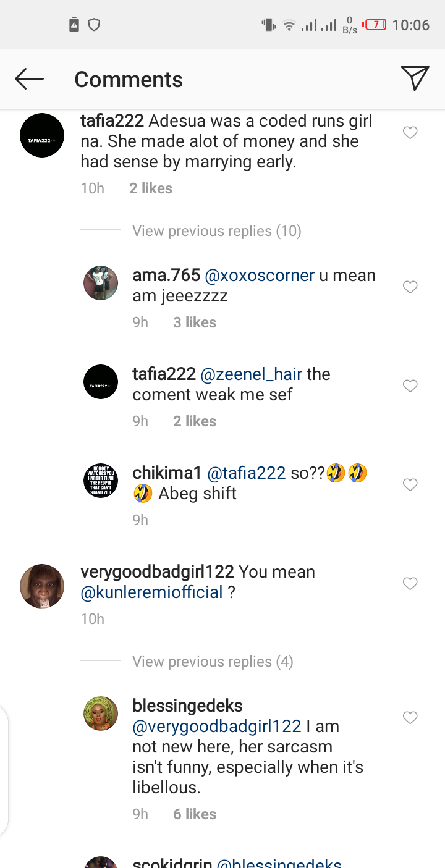
Task: Tap the shield icon in status bar
Action: click(x=94, y=25)
